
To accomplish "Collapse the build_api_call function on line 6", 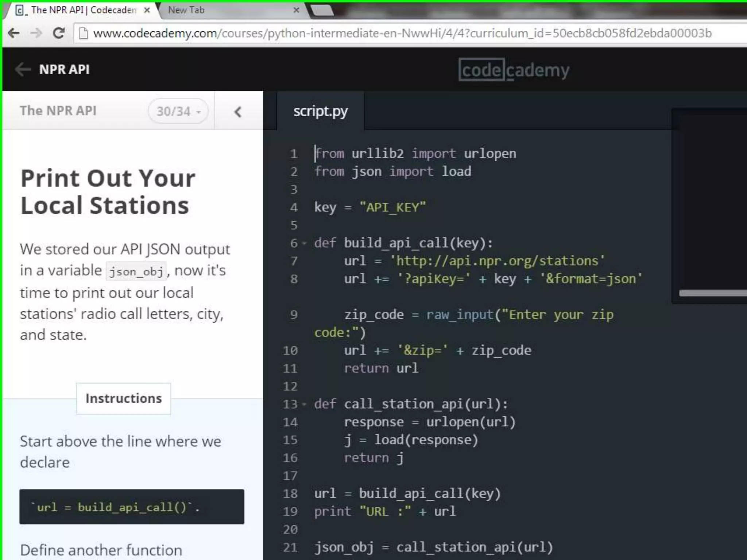I will point(305,243).
